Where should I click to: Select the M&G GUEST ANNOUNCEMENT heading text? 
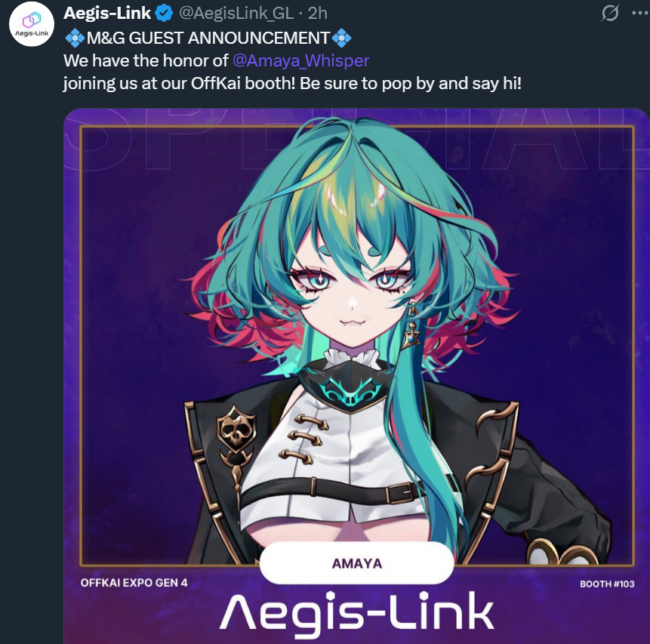[208, 39]
